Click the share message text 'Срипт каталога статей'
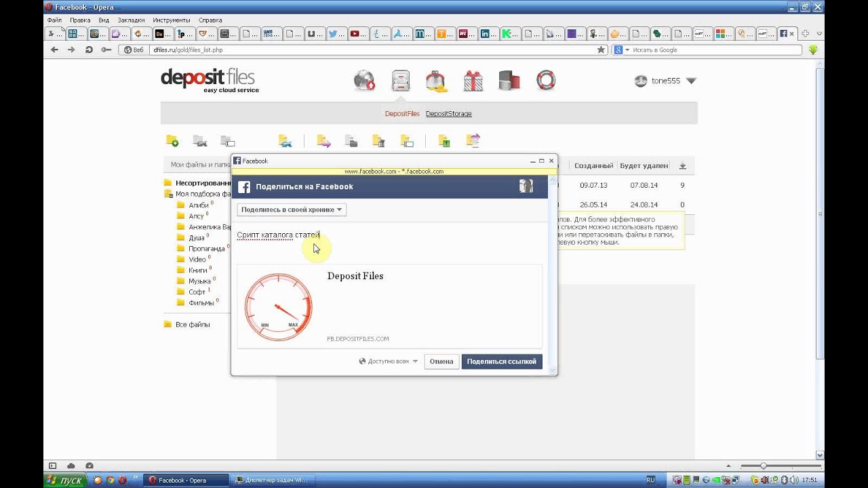This screenshot has height=488, width=868. tap(278, 235)
